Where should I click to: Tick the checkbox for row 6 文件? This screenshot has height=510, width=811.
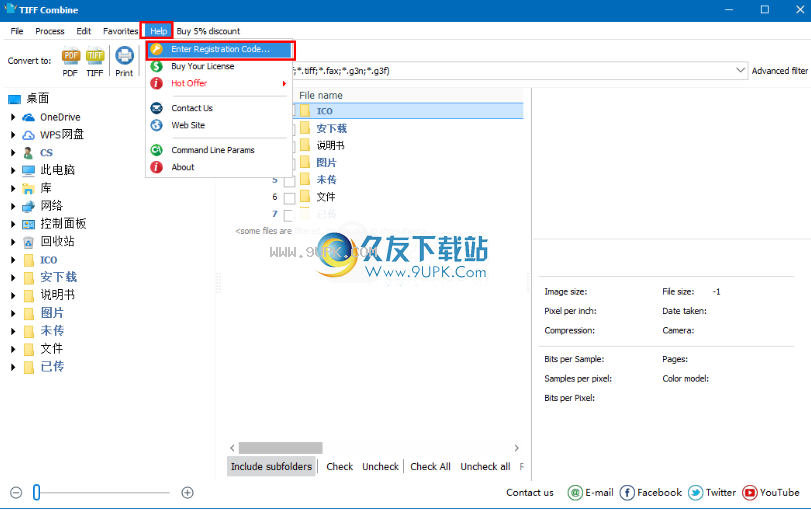coord(290,198)
